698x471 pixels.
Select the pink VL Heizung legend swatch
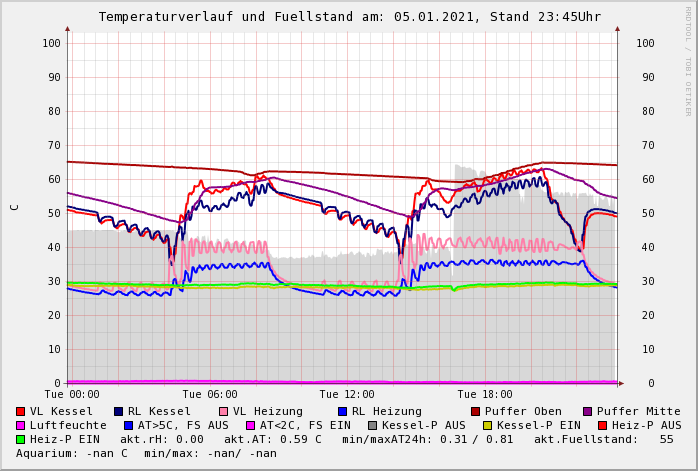(x=224, y=411)
